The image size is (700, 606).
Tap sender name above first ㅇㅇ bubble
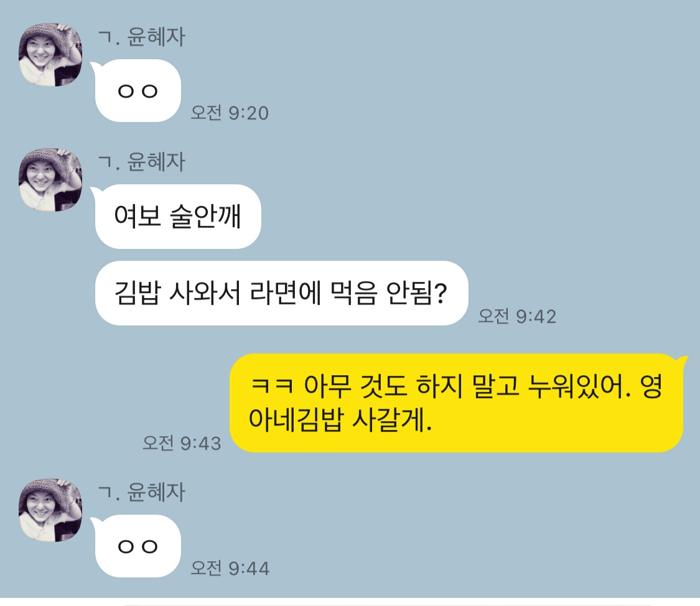coord(141,37)
